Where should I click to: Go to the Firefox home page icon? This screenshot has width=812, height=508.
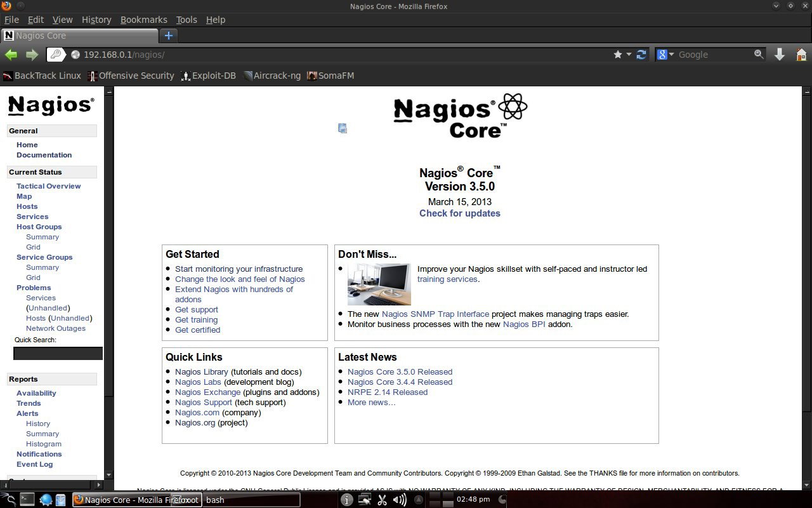[801, 55]
